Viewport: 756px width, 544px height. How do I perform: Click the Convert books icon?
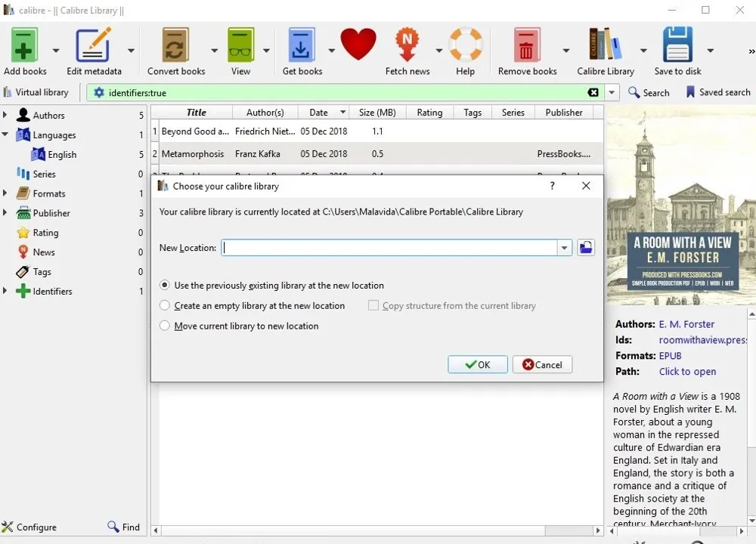(175, 45)
